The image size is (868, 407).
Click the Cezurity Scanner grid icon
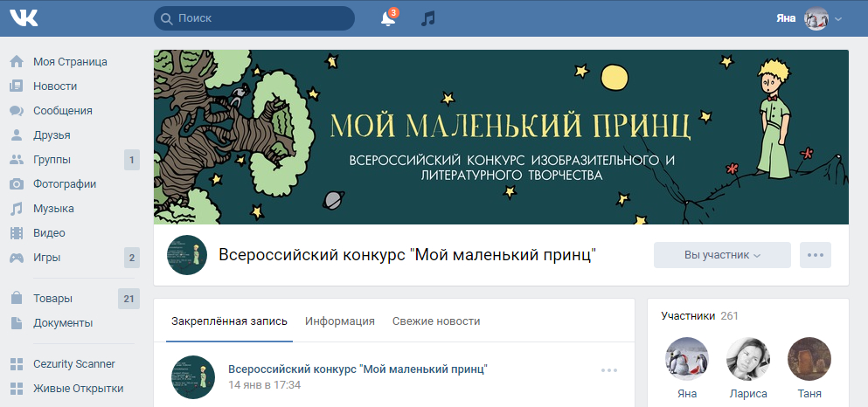click(17, 364)
